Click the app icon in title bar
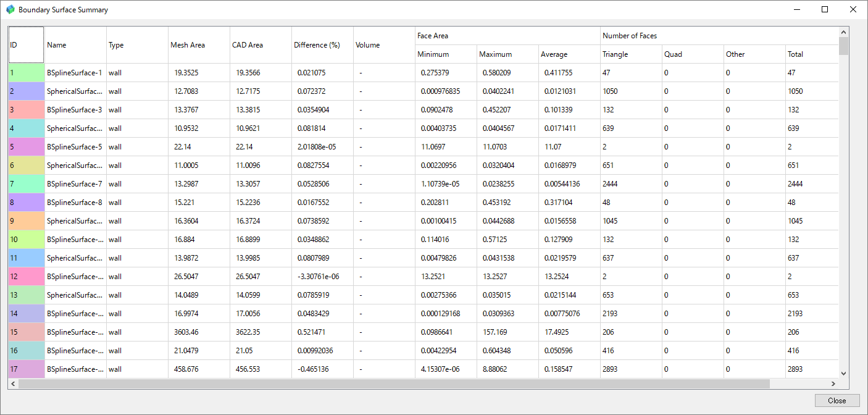This screenshot has width=868, height=415. (10, 10)
